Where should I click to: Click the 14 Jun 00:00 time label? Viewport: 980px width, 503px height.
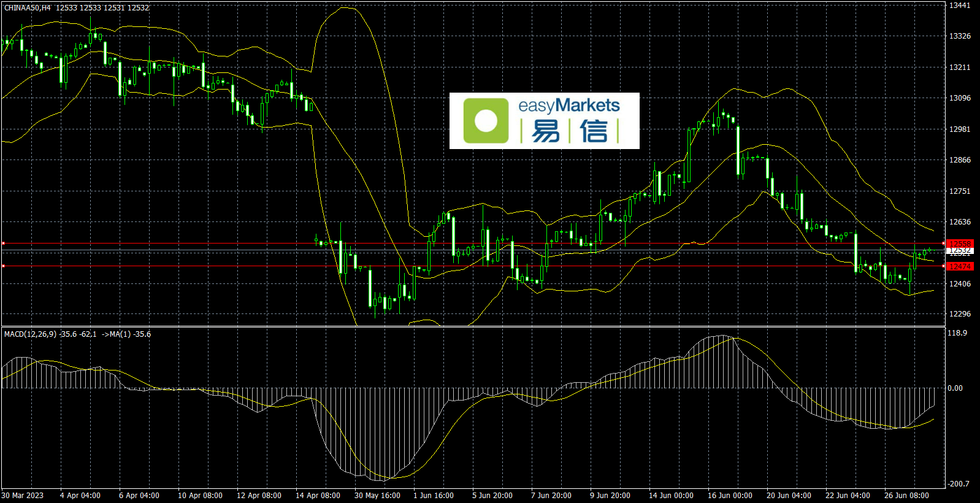[x=671, y=496]
